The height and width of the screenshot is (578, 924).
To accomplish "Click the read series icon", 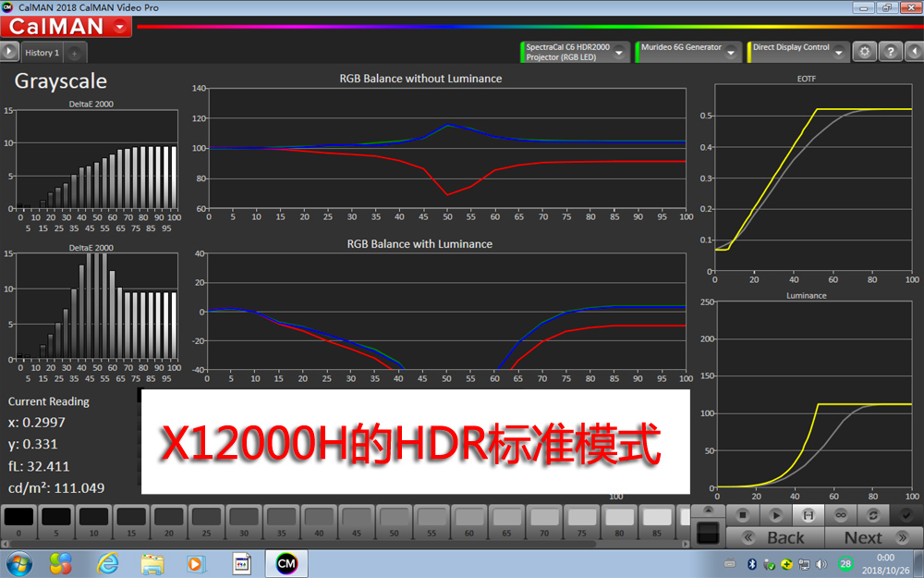I will [807, 514].
